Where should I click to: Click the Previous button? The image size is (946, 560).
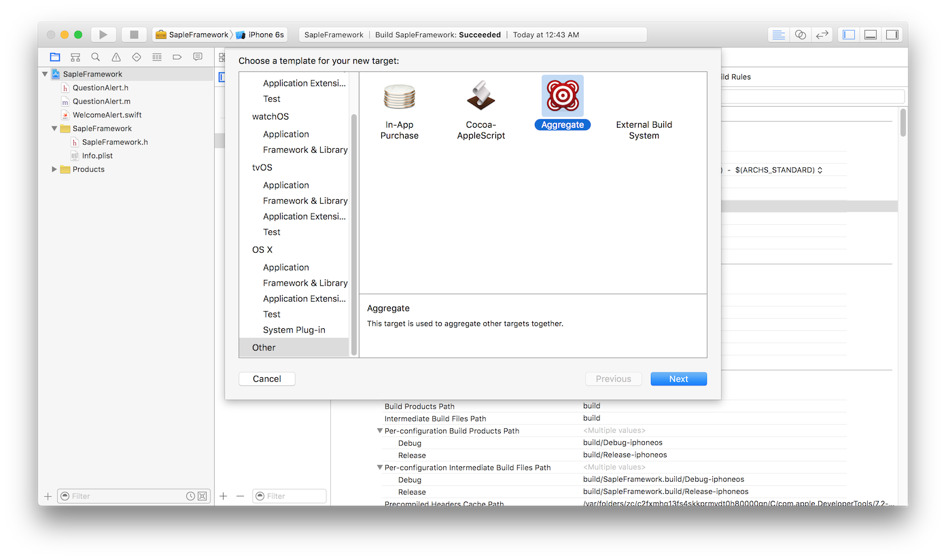[x=614, y=379]
